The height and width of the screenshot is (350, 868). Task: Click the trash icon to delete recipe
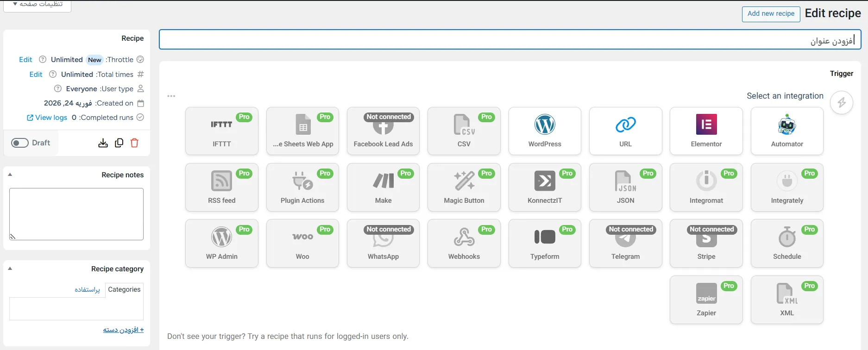tap(134, 143)
